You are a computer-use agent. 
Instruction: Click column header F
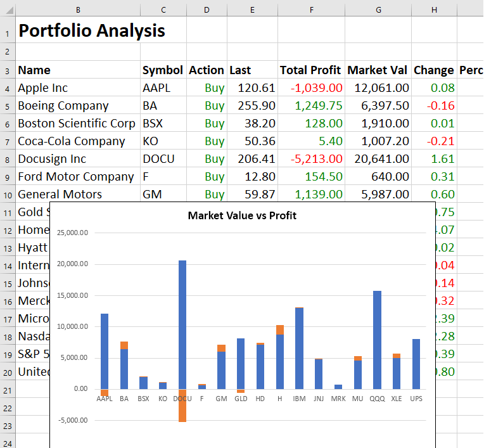pyautogui.click(x=311, y=10)
